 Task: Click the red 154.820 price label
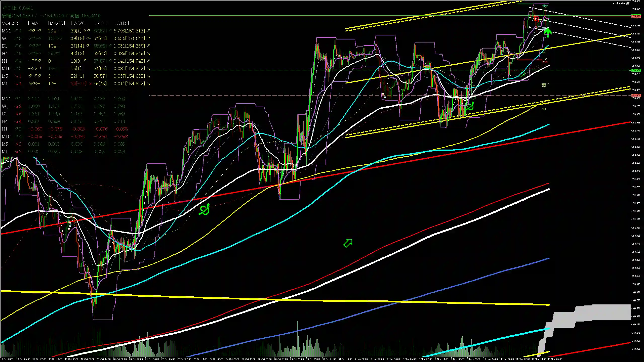click(636, 16)
